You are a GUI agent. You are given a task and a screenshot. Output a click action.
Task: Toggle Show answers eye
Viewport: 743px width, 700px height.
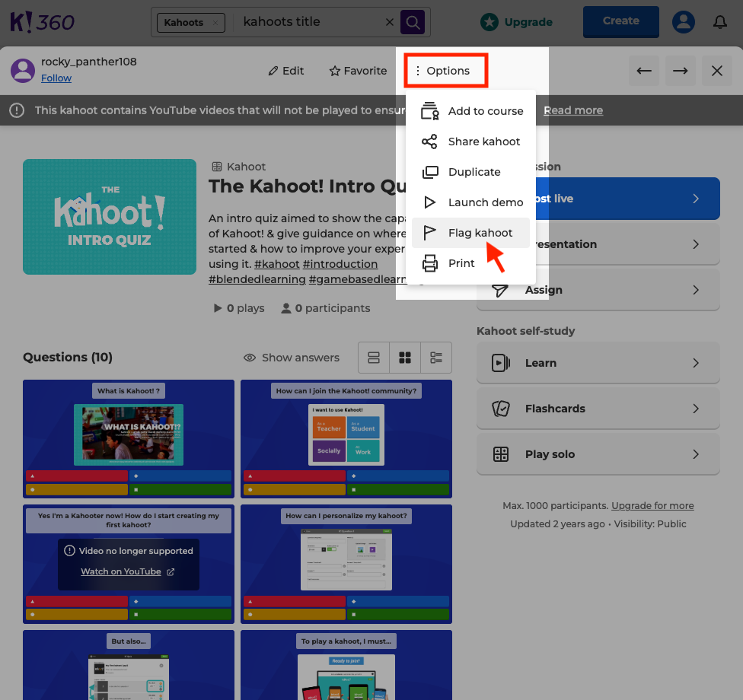[250, 358]
